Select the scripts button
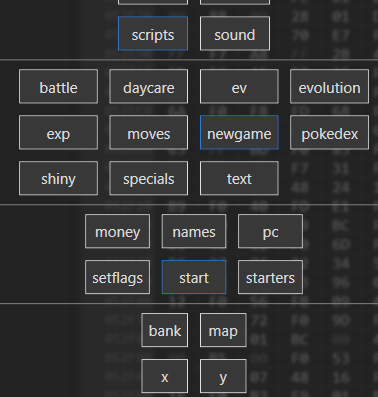Screen dimensions: 378x397 tap(153, 33)
